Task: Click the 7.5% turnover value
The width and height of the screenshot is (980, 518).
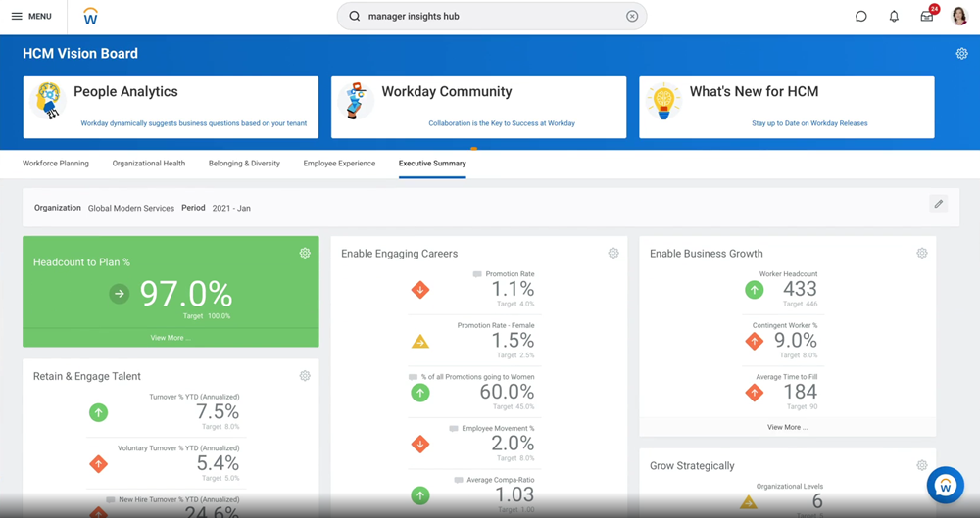Action: (x=218, y=412)
